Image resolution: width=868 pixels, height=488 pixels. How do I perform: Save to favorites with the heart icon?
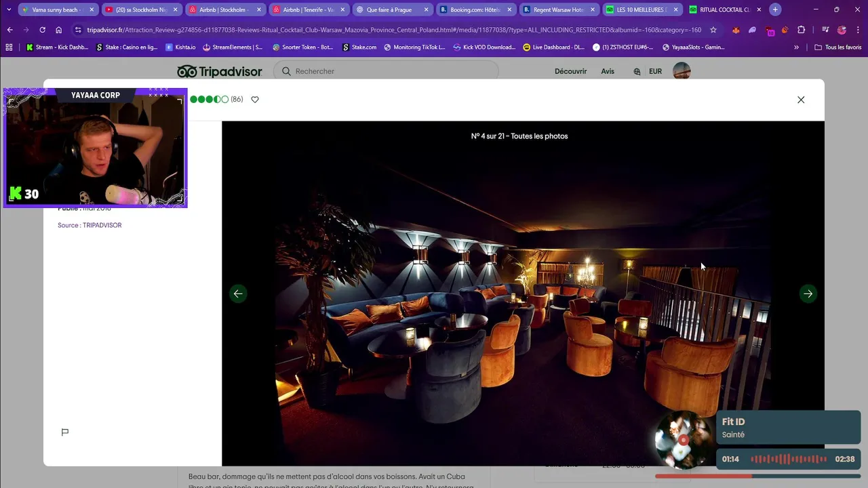pyautogui.click(x=255, y=100)
